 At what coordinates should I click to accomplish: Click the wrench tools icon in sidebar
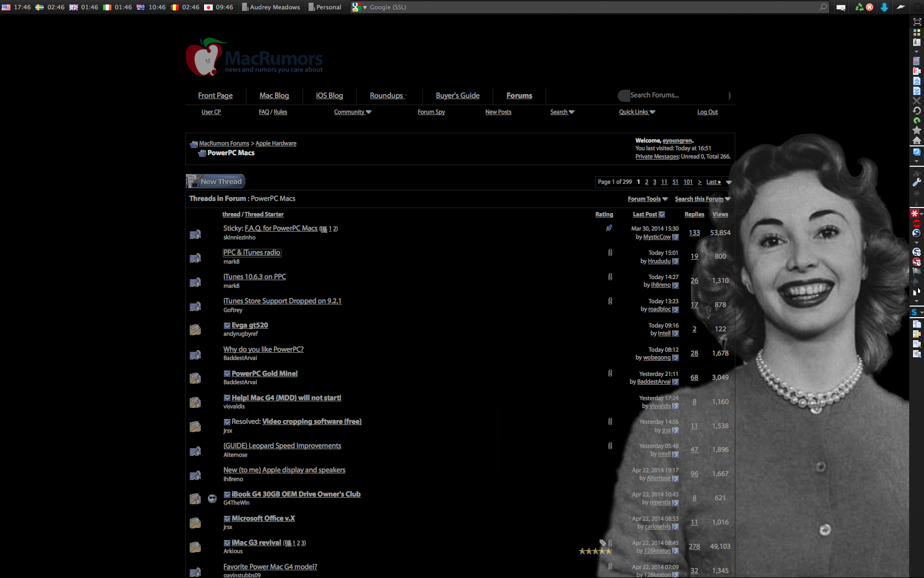coord(917,182)
